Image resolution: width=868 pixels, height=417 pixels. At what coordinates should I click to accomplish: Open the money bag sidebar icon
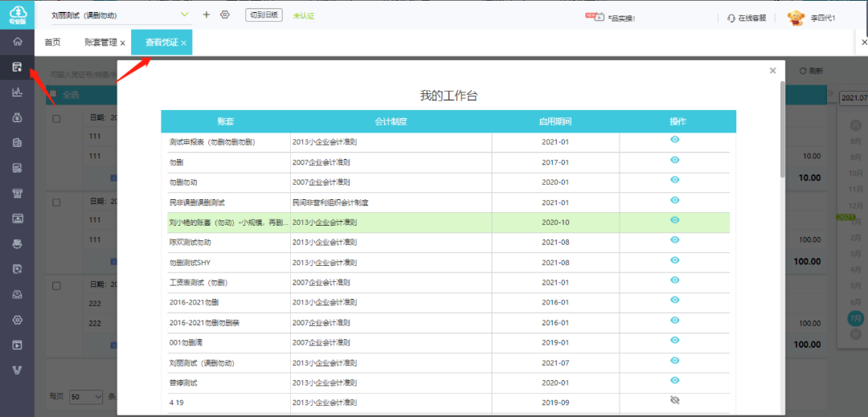[x=17, y=117]
